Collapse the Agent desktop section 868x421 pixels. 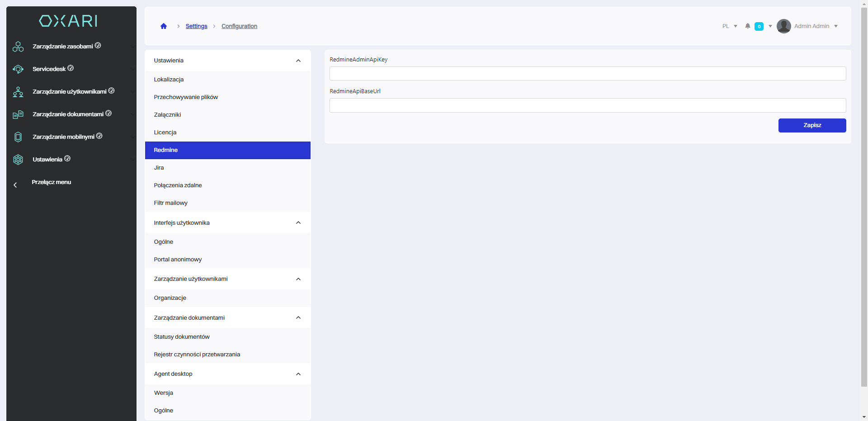tap(298, 374)
